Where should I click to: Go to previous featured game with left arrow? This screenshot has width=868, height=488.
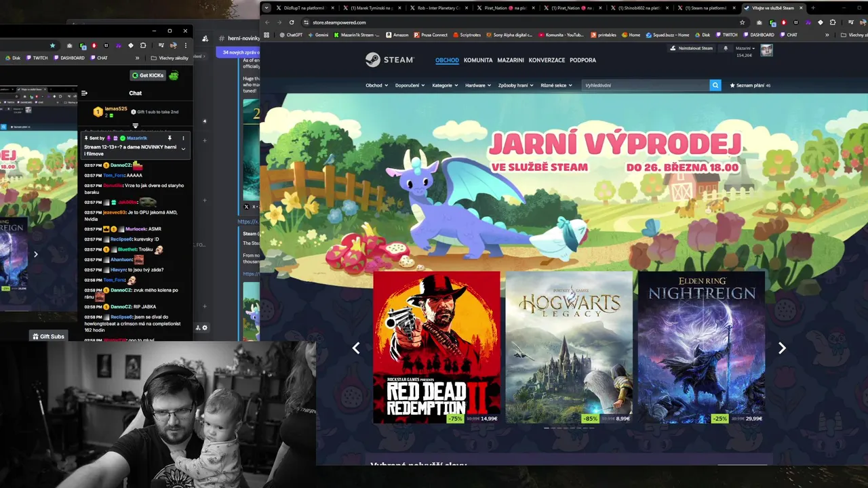[356, 348]
